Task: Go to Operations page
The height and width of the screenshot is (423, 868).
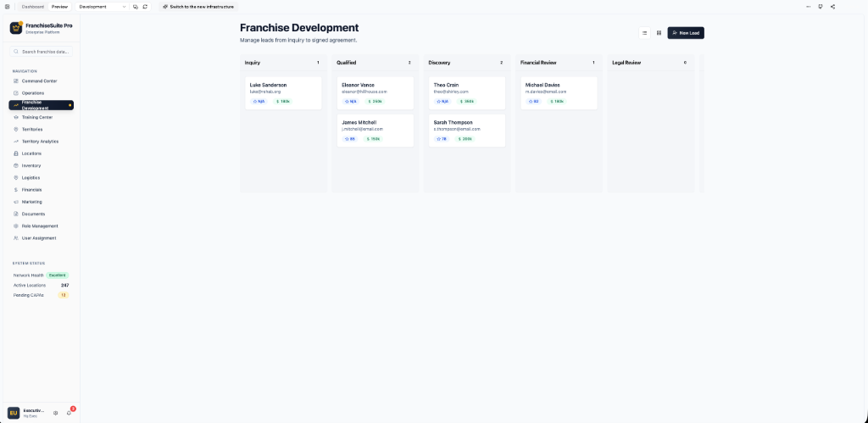Action: 42,93
